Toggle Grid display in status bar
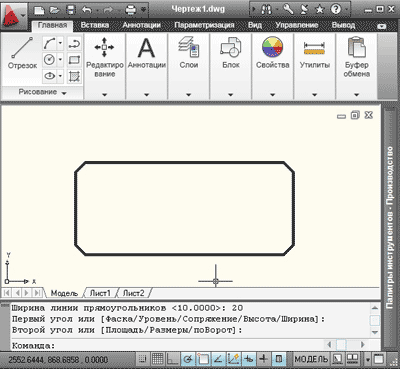Image resolution: width=400 pixels, height=369 pixels. tap(157, 359)
